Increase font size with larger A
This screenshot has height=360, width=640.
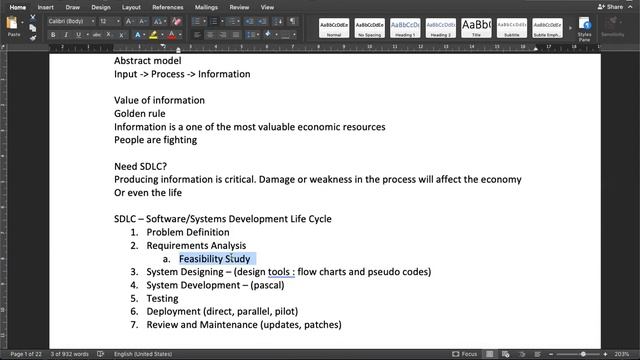[x=129, y=21]
